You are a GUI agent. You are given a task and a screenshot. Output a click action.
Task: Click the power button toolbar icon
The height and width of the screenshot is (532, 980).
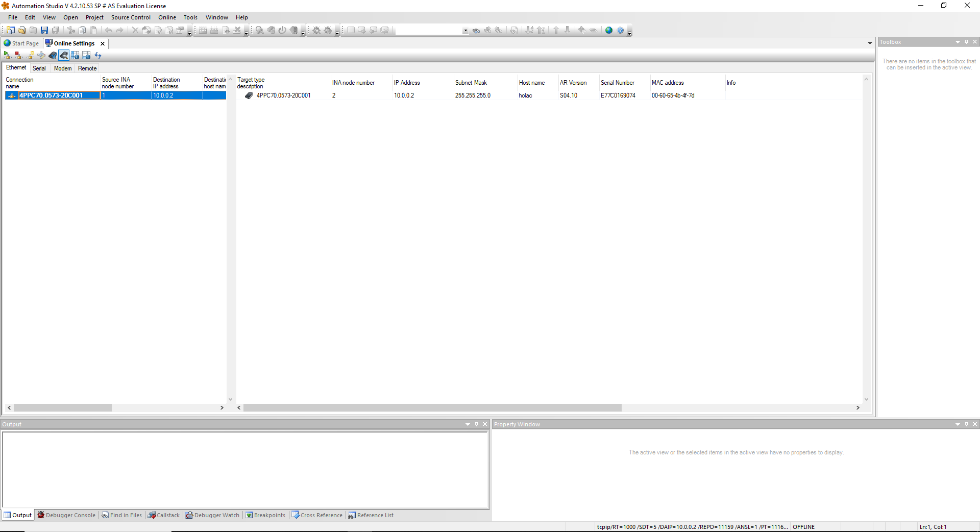coord(282,30)
